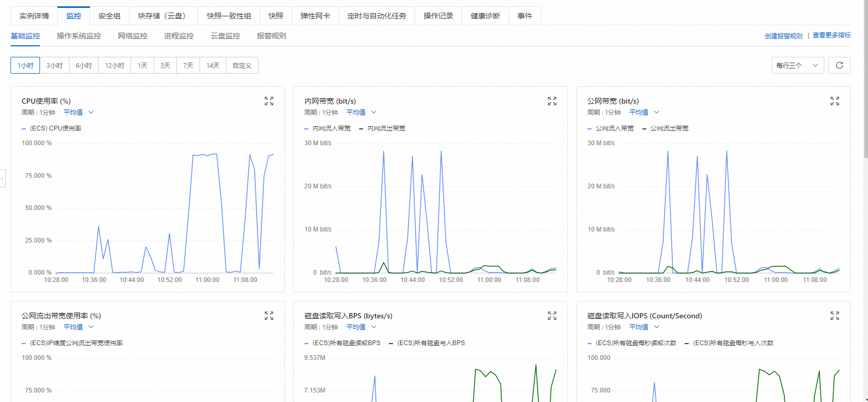Select the 14天 time range

(213, 65)
